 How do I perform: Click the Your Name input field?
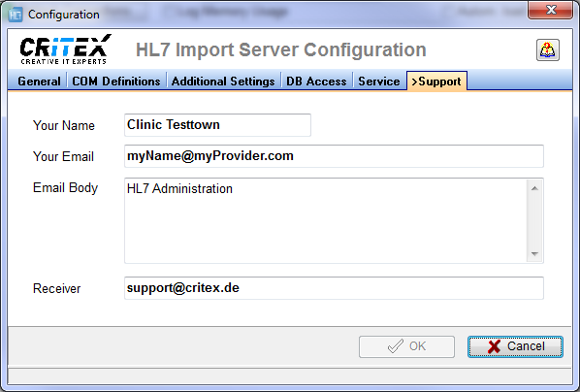(x=217, y=125)
